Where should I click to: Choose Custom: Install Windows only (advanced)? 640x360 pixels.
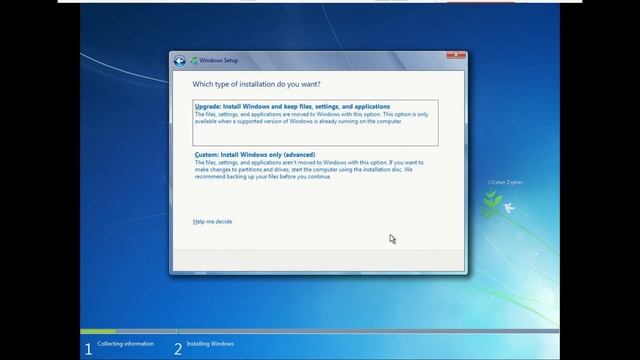315,165
